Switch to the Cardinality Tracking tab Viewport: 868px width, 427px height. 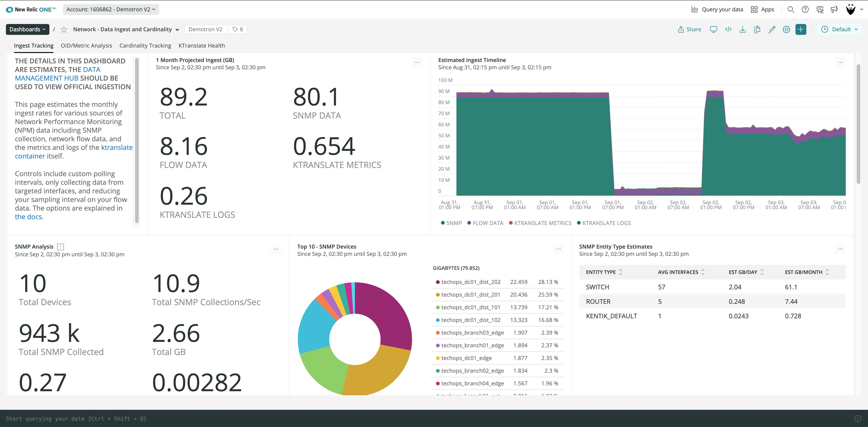click(145, 46)
